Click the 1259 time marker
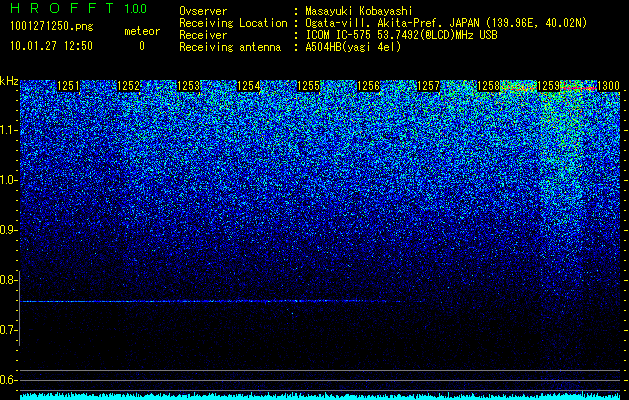Image resolution: width=629 pixels, height=400 pixels. click(x=548, y=86)
